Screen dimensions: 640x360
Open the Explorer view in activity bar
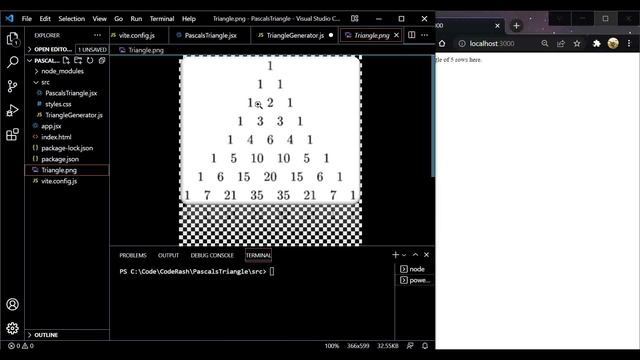13,39
